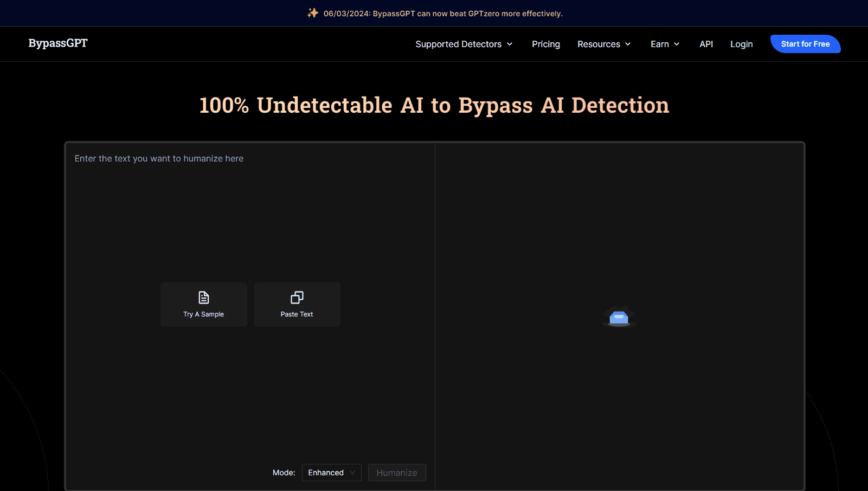Click the clipboard icon above Paste Text
The height and width of the screenshot is (491, 868).
click(297, 298)
